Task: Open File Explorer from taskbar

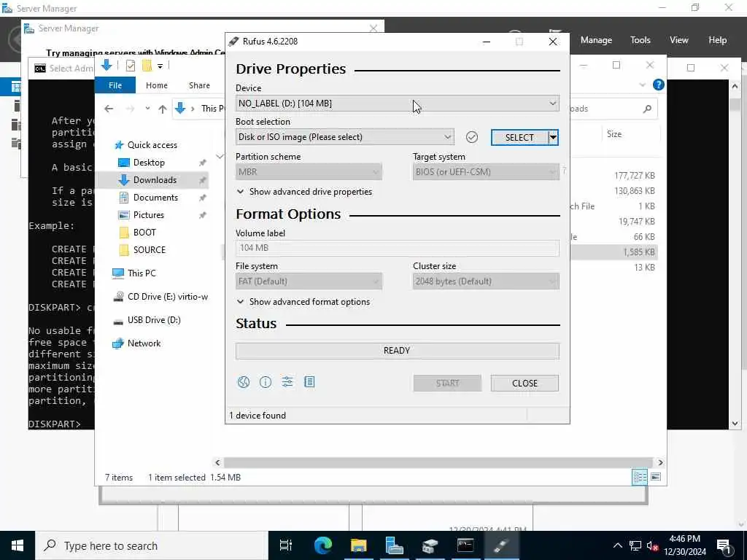Action: click(358, 545)
